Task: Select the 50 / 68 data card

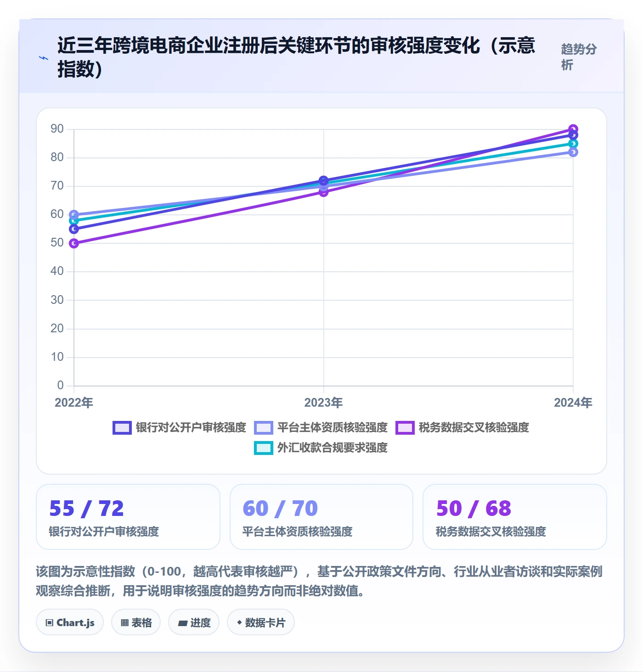Action: coord(515,517)
